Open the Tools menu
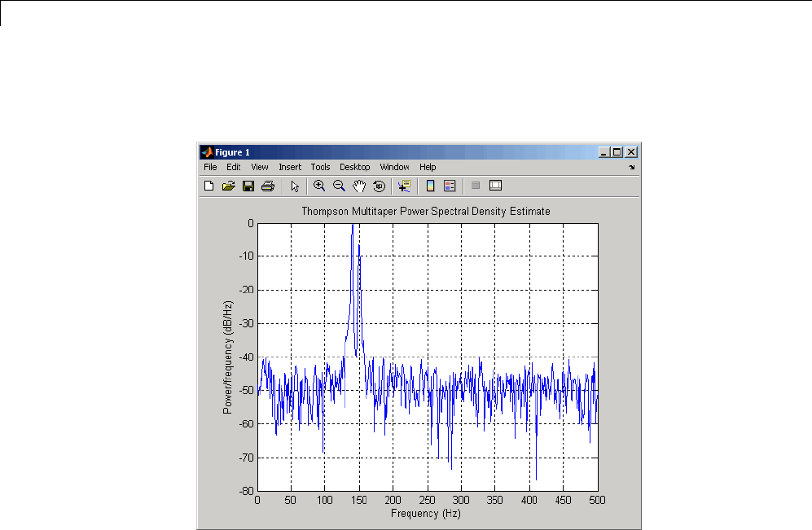The image size is (812, 530). [x=320, y=167]
